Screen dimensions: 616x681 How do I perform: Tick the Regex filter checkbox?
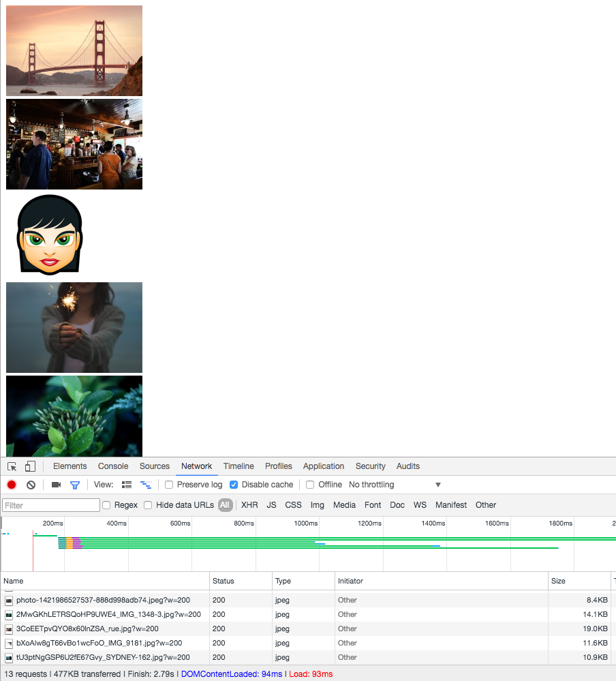coord(106,505)
